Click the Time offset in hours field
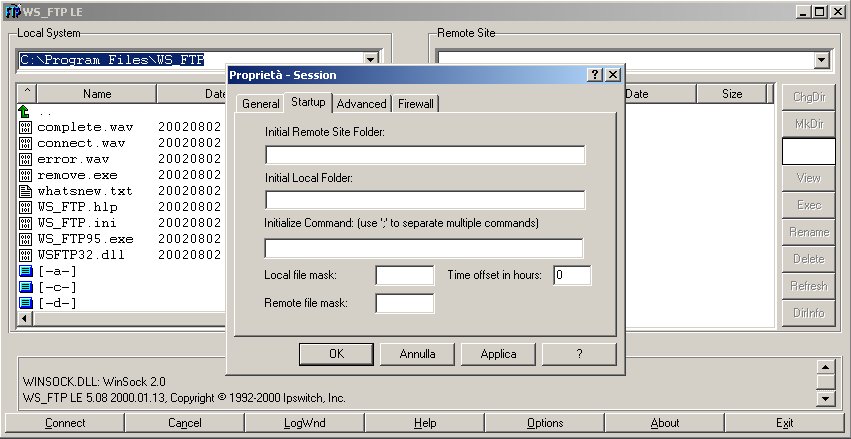 (x=572, y=275)
